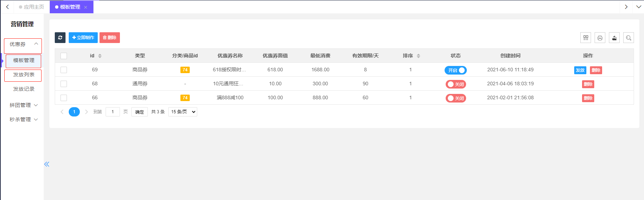Open the search magnifier icon
The width and height of the screenshot is (644, 200).
click(x=629, y=38)
